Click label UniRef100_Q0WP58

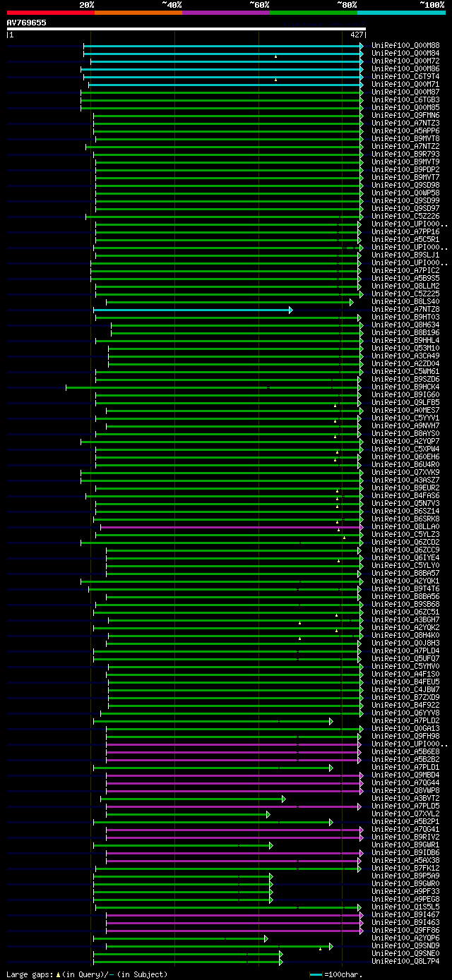click(x=405, y=193)
